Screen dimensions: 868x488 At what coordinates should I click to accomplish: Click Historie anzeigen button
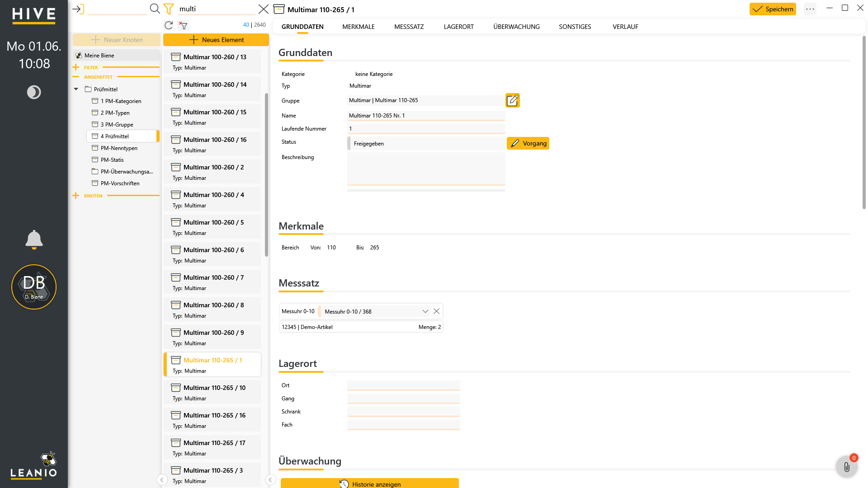click(370, 483)
